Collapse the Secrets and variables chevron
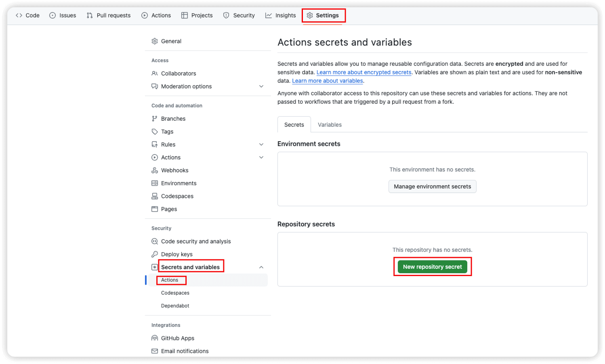This screenshot has height=364, width=605. click(261, 267)
